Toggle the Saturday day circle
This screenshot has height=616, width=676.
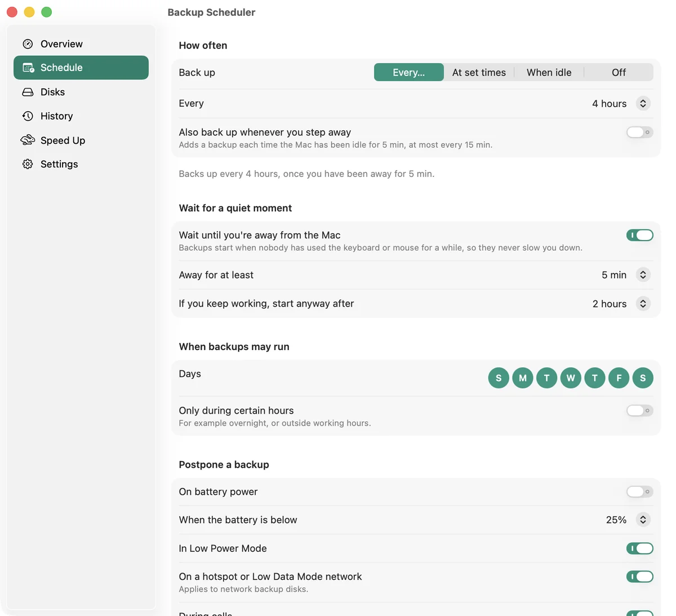click(x=643, y=378)
